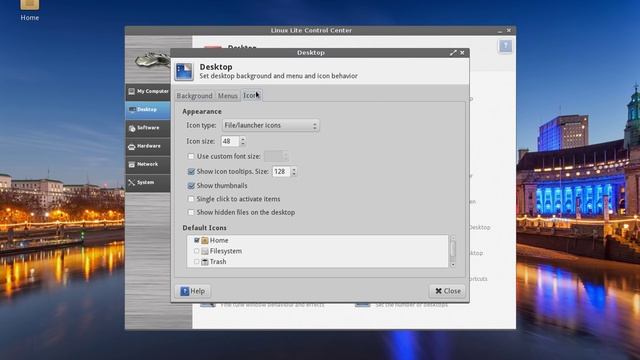Toggle Show icon tooltips checkbox
640x360 pixels.
191,171
